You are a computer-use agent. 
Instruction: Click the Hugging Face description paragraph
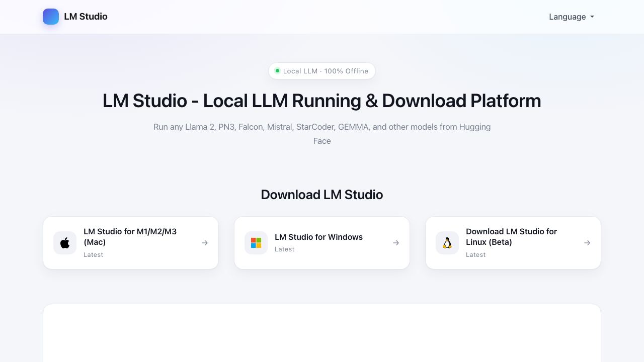pyautogui.click(x=322, y=134)
